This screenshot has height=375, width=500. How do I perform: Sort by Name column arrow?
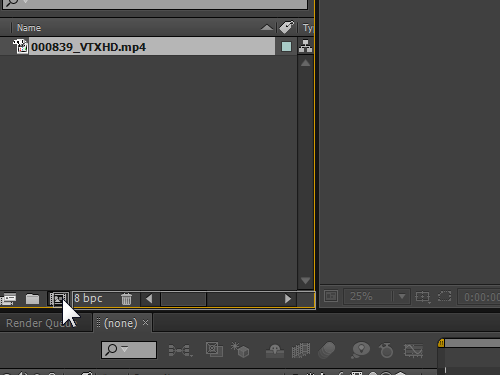(x=267, y=27)
